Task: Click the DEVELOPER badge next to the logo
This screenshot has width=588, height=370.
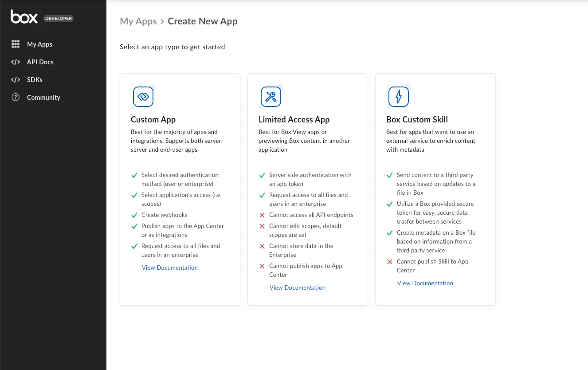Action: (x=59, y=19)
